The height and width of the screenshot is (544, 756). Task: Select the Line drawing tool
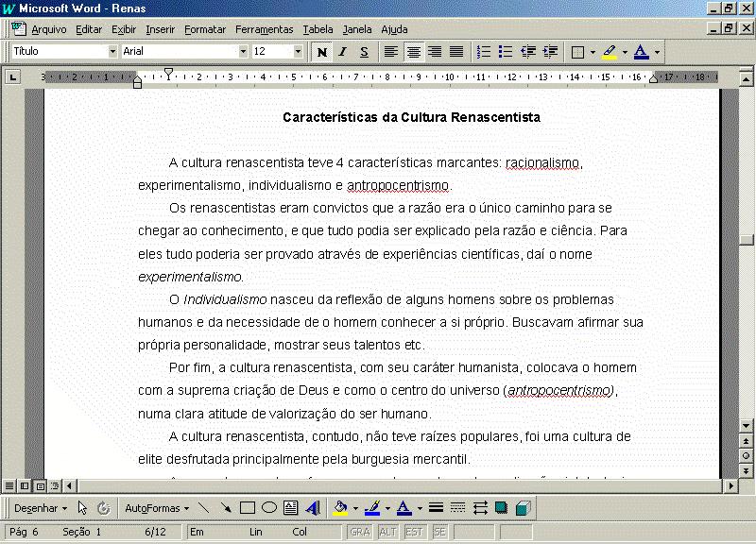[204, 507]
